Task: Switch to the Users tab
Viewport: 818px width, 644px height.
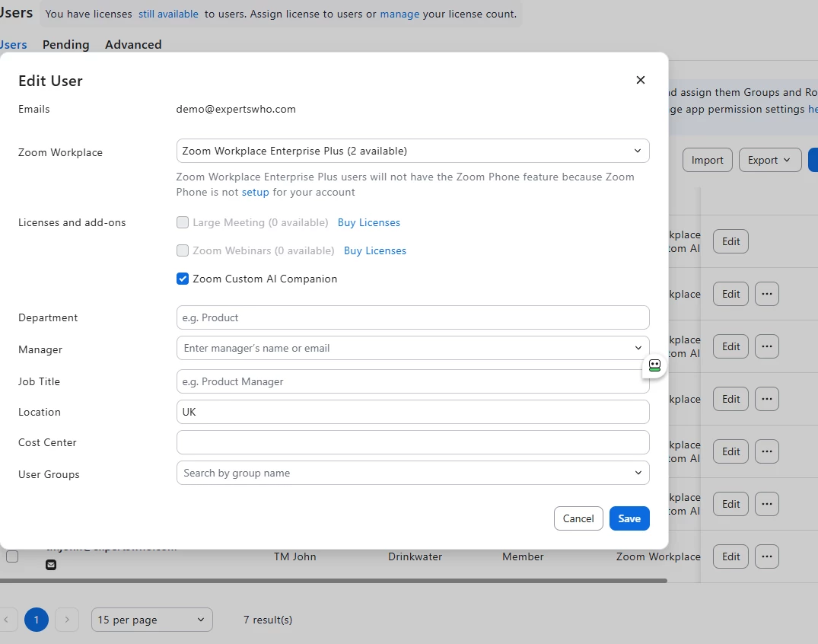Action: point(13,45)
